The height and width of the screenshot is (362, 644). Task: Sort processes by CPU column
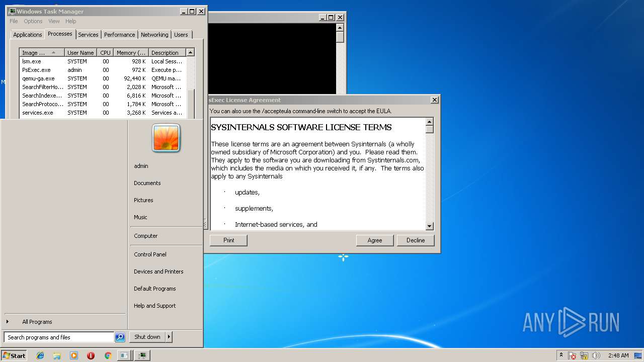click(105, 53)
